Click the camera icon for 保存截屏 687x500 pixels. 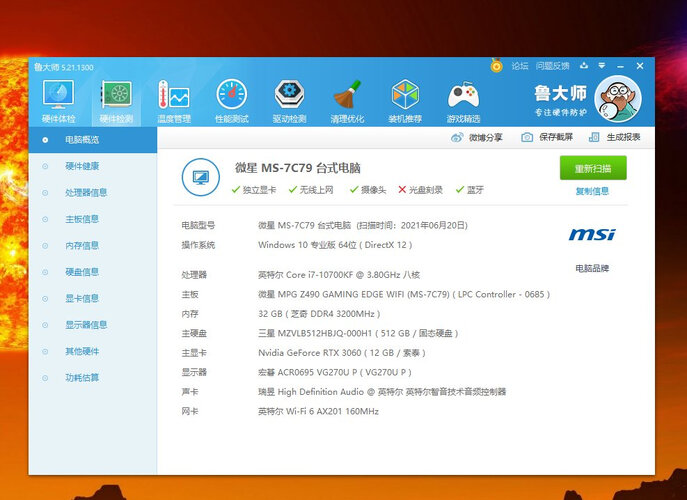point(527,138)
